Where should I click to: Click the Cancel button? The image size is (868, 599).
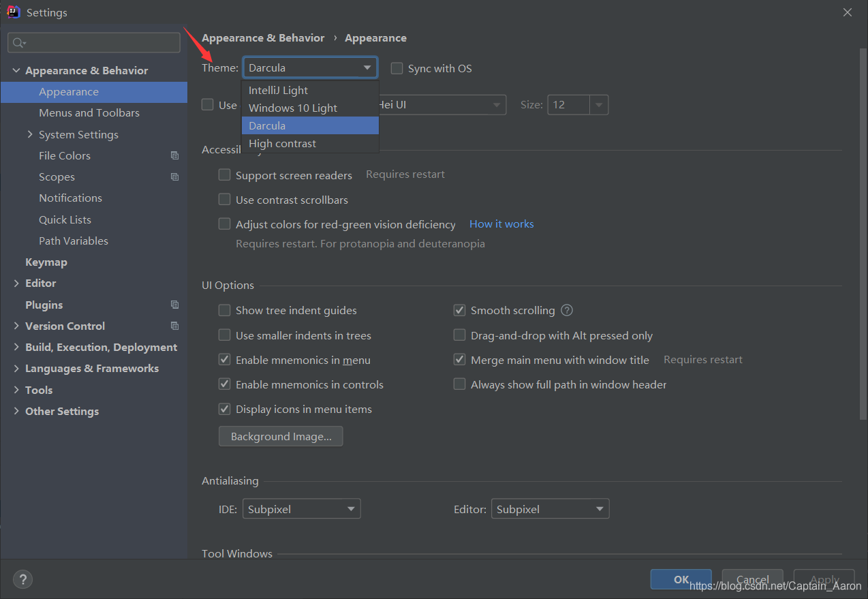[752, 579]
